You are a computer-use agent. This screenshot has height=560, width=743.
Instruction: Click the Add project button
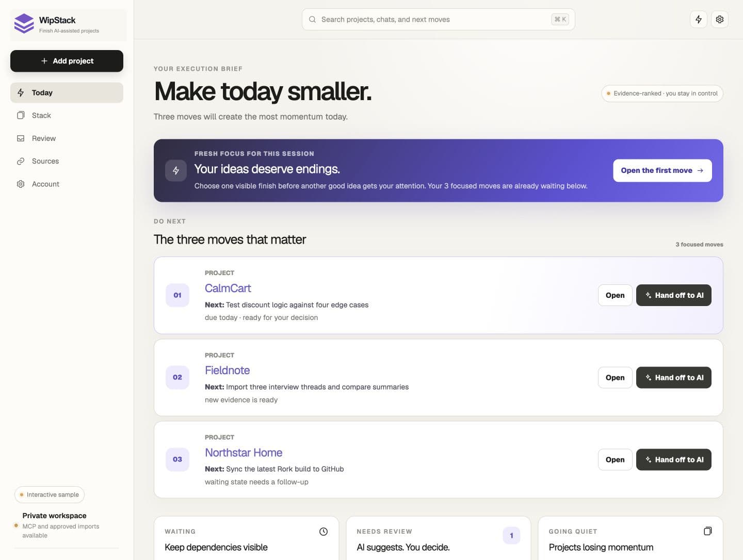click(x=67, y=61)
